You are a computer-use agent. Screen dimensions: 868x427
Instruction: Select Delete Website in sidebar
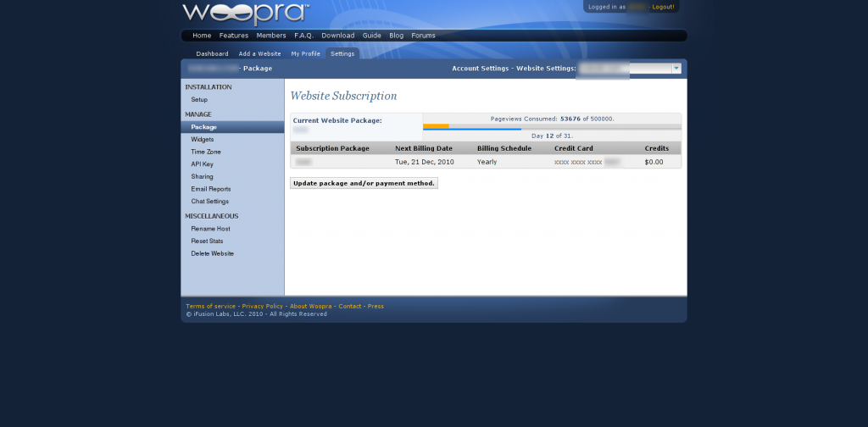(x=213, y=253)
